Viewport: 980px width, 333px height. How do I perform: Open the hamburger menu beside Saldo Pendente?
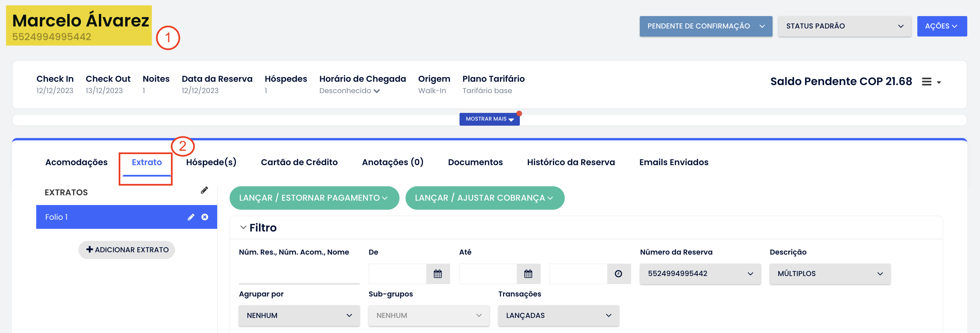tap(930, 82)
